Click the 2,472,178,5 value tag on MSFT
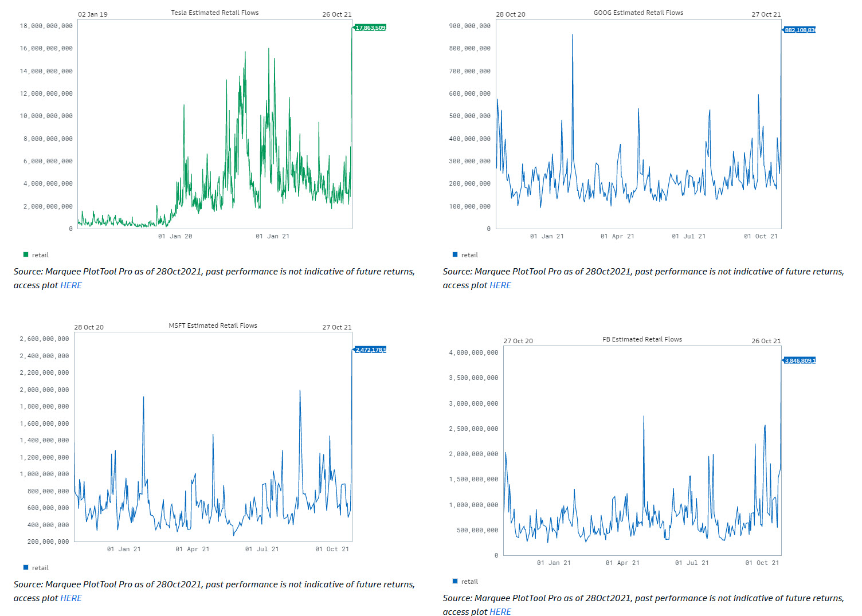Screen dimensions: 862x616 click(x=370, y=350)
